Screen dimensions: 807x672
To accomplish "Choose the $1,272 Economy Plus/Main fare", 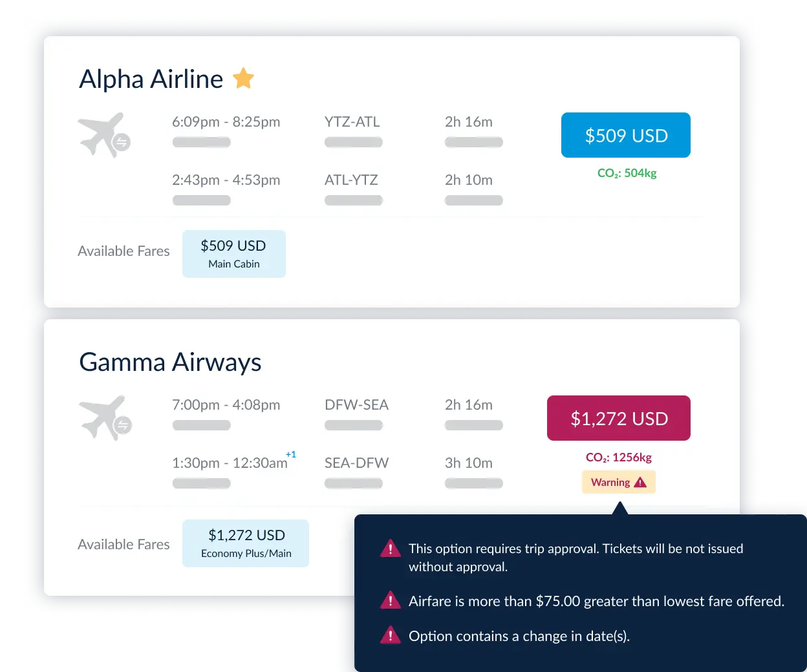I will point(246,543).
